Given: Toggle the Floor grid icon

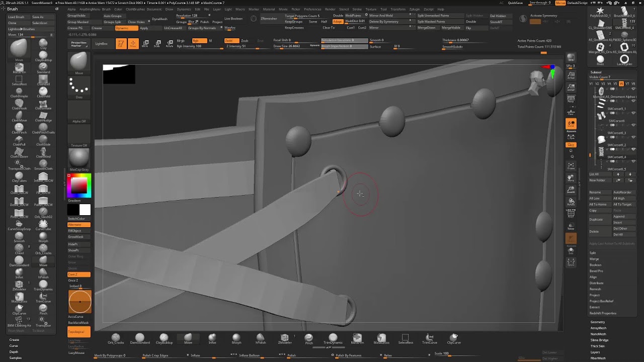Looking at the screenshot, I should (571, 111).
